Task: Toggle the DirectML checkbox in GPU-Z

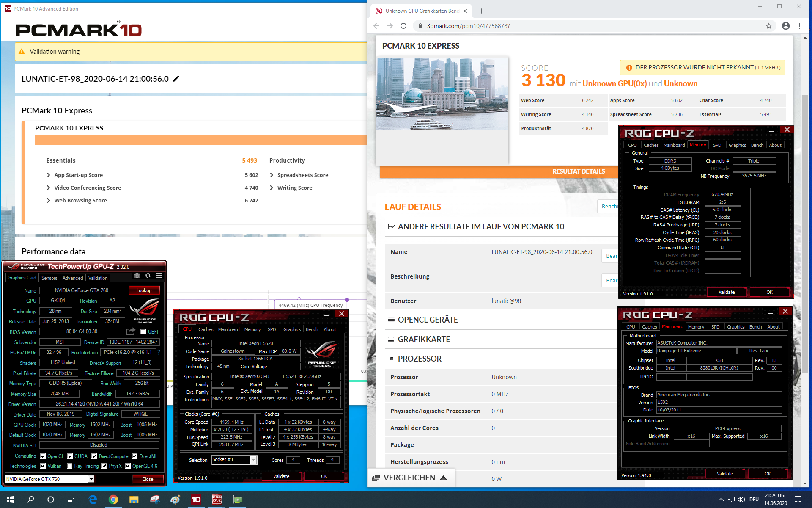Action: (x=135, y=456)
